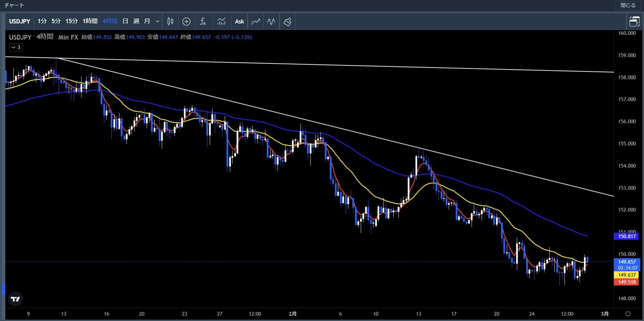Select the 1分 timeframe

42,21
